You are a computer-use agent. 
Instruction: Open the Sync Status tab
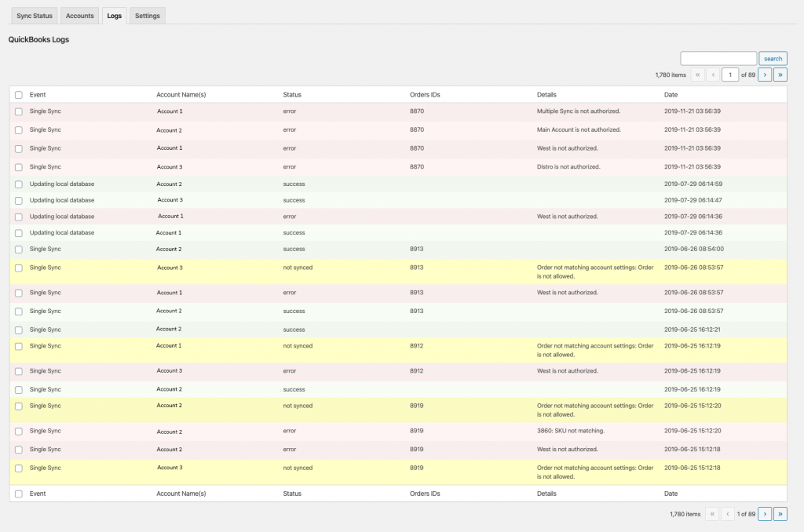click(35, 16)
